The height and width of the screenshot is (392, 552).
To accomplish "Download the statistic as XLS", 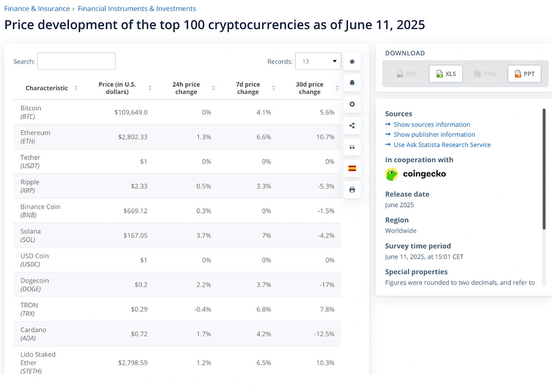I will pyautogui.click(x=445, y=73).
